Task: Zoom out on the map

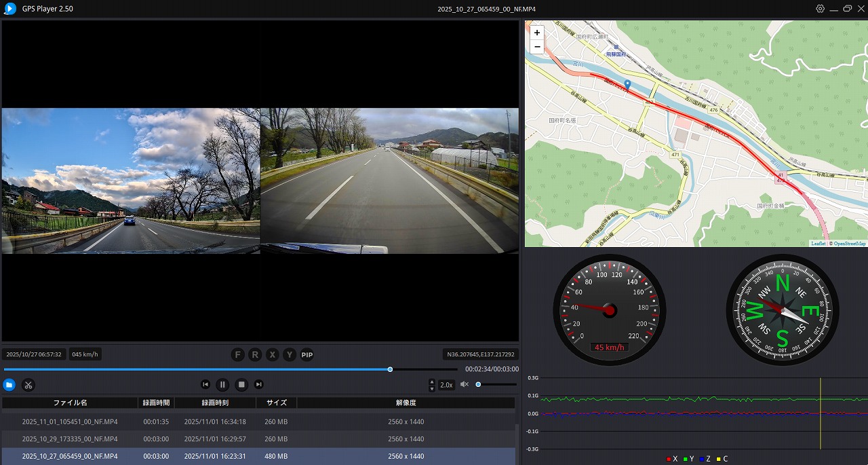Action: (x=537, y=47)
